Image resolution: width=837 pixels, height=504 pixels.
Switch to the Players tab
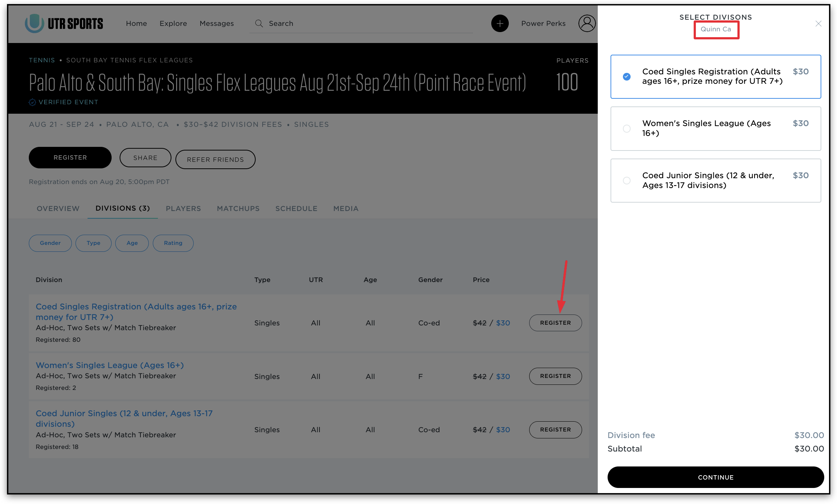183,208
